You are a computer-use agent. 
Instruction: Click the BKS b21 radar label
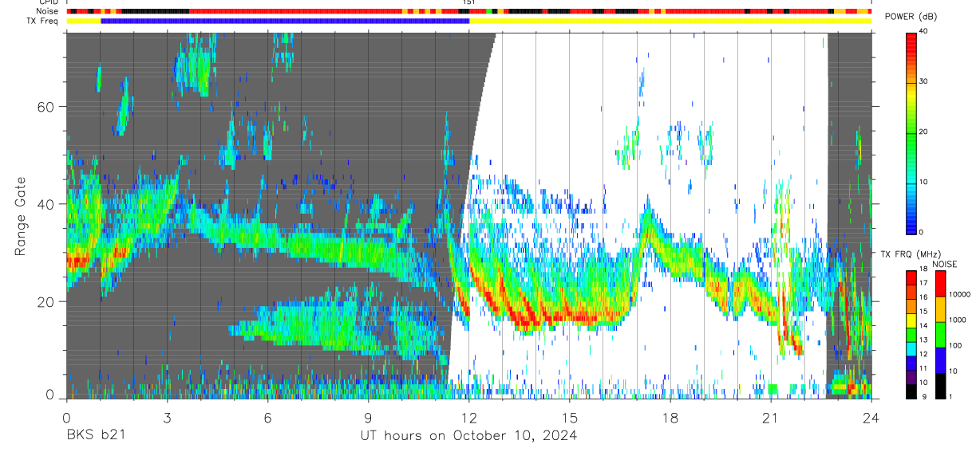point(95,435)
